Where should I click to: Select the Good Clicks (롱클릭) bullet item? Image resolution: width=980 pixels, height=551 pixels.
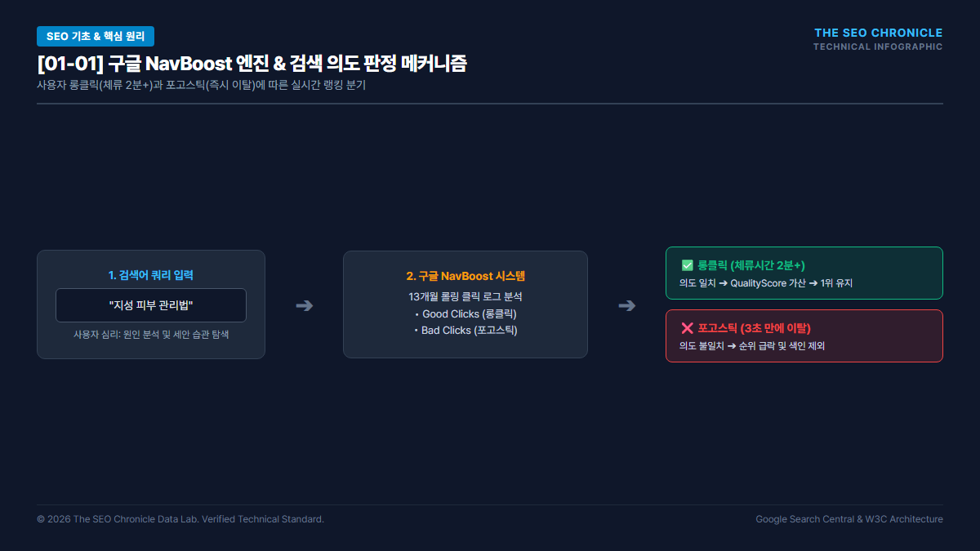click(465, 313)
